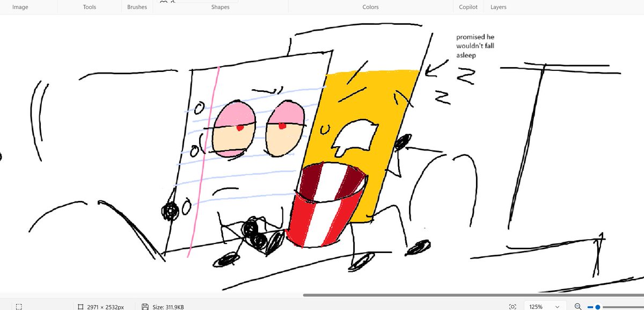644x310 pixels.
Task: Click the zoom slider handle
Action: click(x=597, y=307)
